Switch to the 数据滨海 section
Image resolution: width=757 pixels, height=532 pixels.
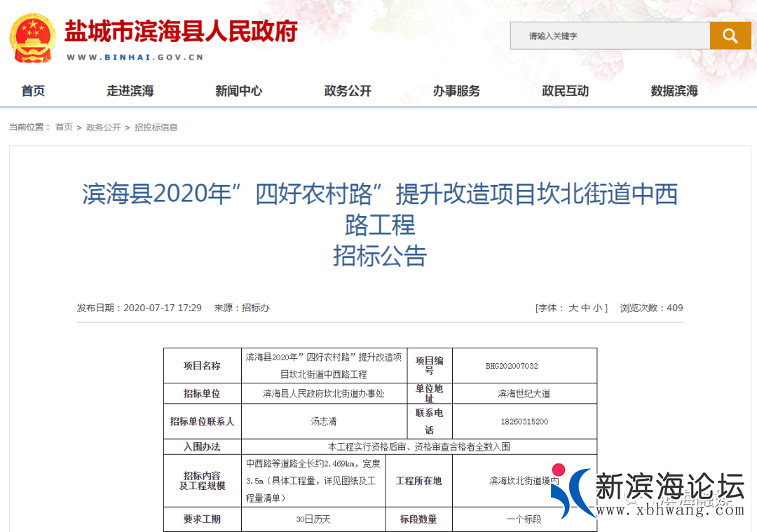pos(672,90)
